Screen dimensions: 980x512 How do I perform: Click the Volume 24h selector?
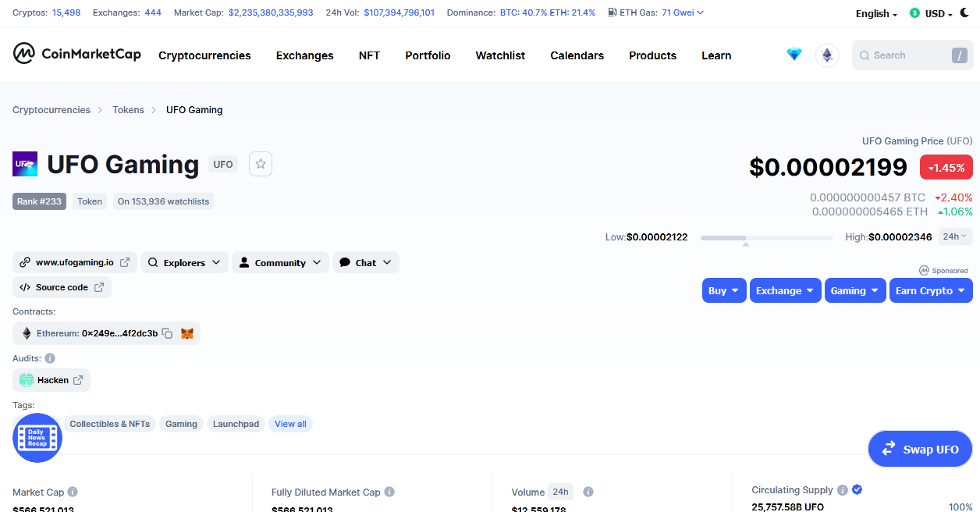(x=560, y=492)
